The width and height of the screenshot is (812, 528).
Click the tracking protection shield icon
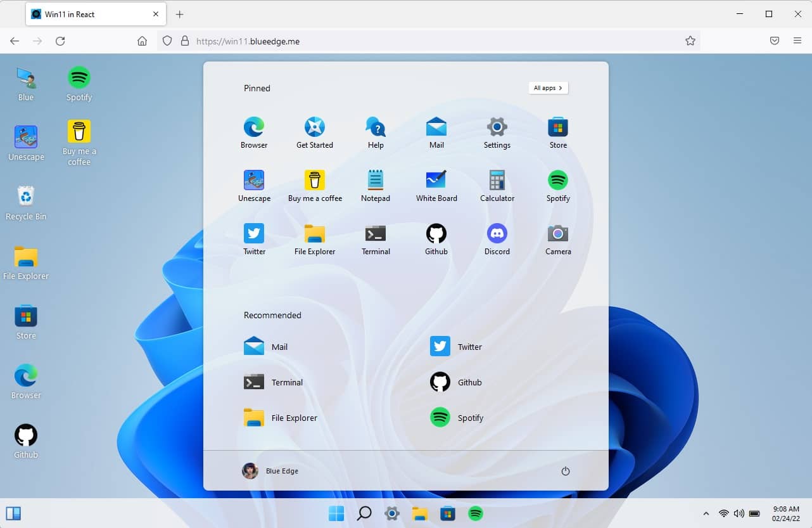167,41
